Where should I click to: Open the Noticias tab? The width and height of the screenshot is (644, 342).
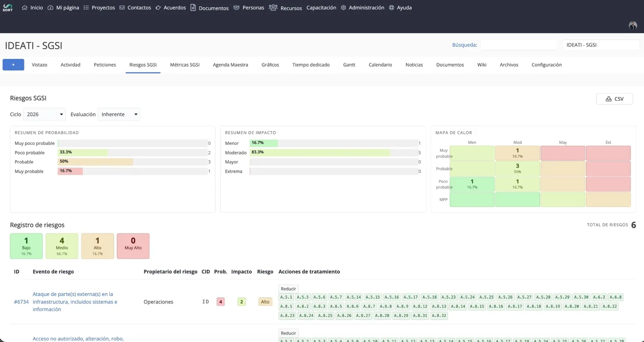coord(414,65)
